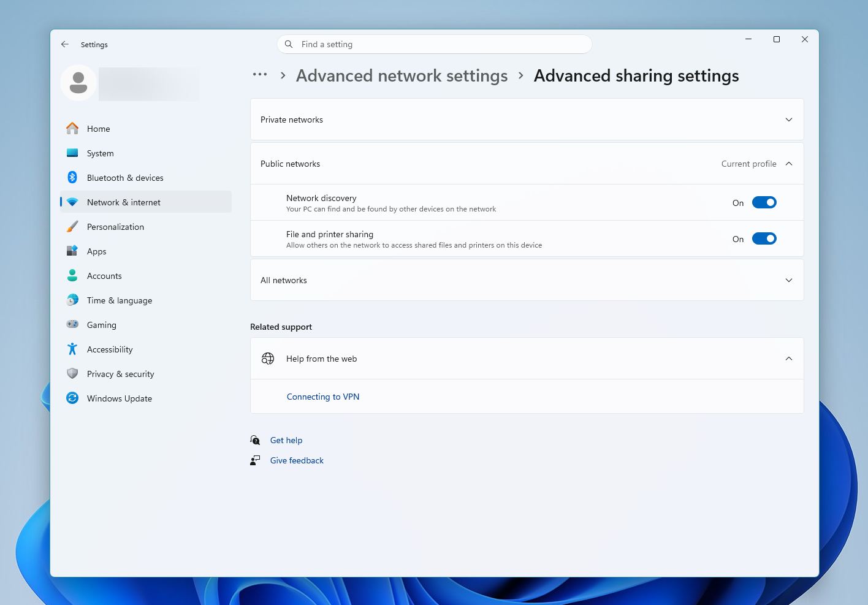The image size is (868, 605).
Task: Open Privacy & security label
Action: (x=121, y=374)
